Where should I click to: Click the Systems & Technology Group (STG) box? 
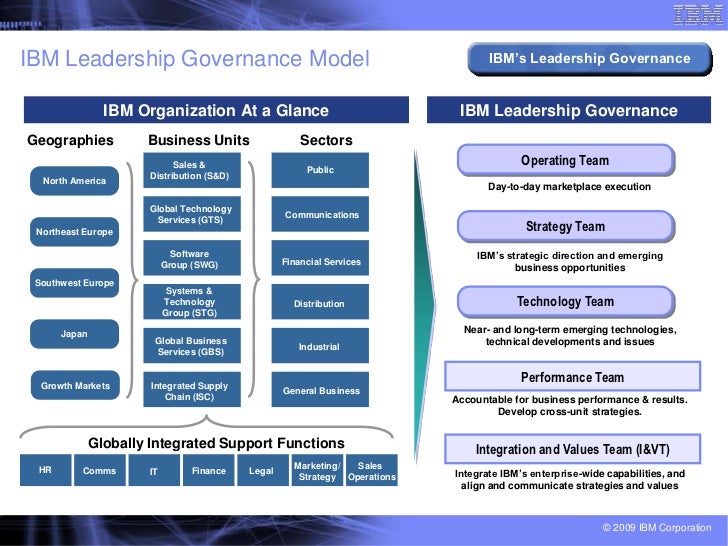[192, 302]
